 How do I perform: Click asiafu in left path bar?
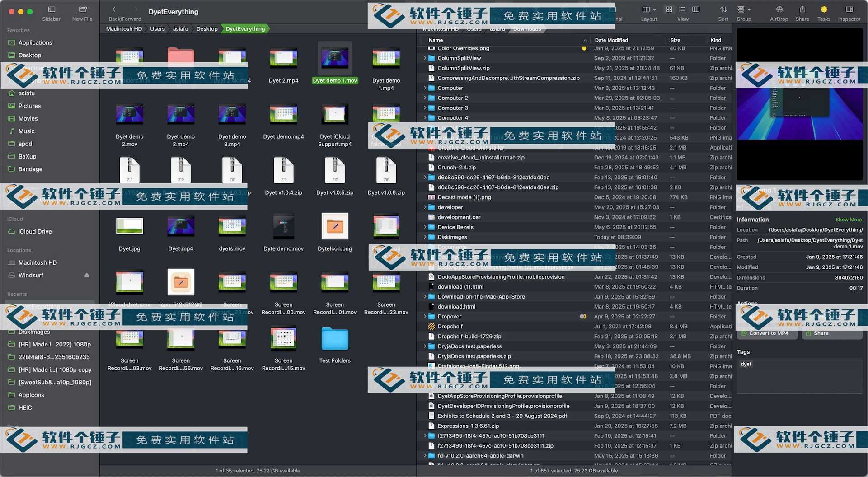[x=180, y=28]
